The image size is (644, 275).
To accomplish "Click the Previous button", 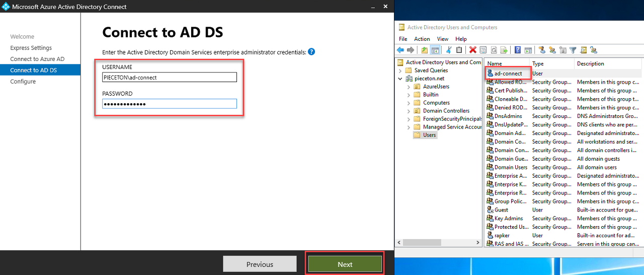I will (x=260, y=264).
